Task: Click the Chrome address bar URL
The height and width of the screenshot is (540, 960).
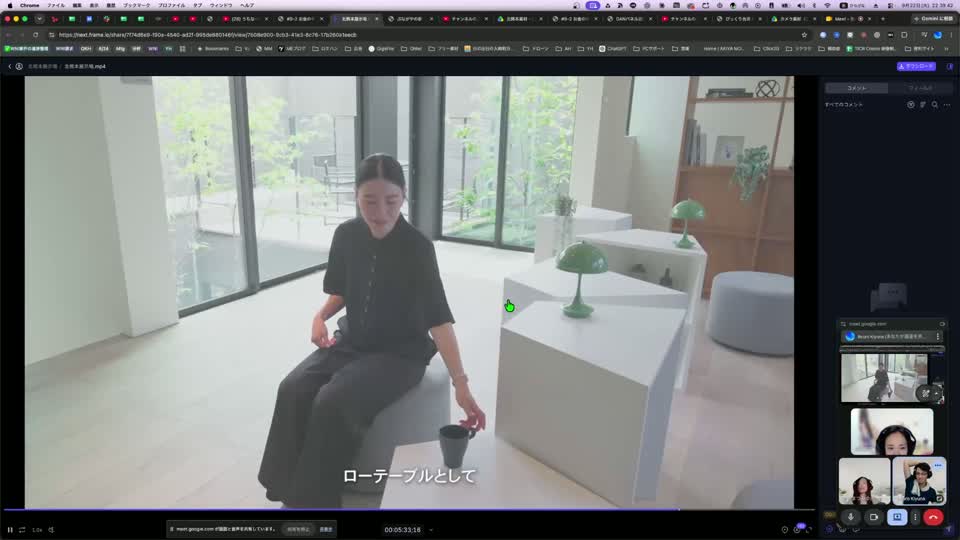Action: point(208,35)
